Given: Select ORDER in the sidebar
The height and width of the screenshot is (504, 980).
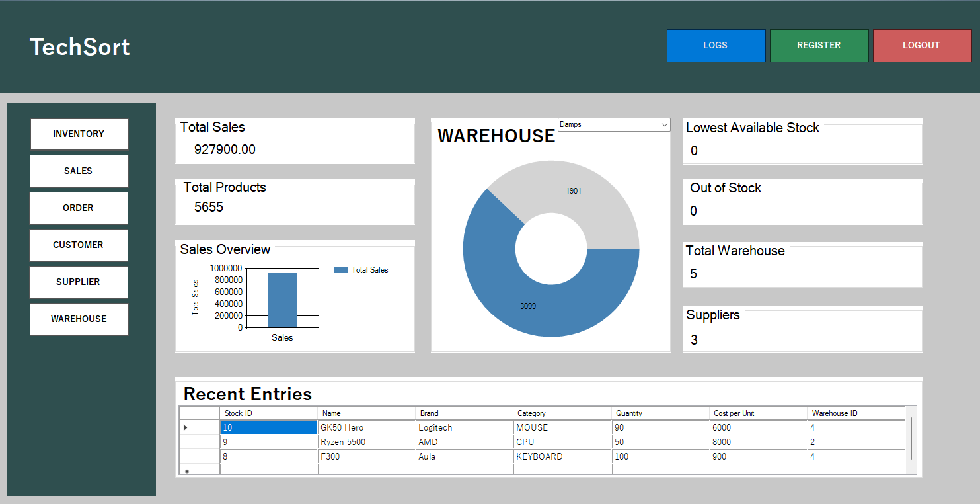Looking at the screenshot, I should point(79,208).
